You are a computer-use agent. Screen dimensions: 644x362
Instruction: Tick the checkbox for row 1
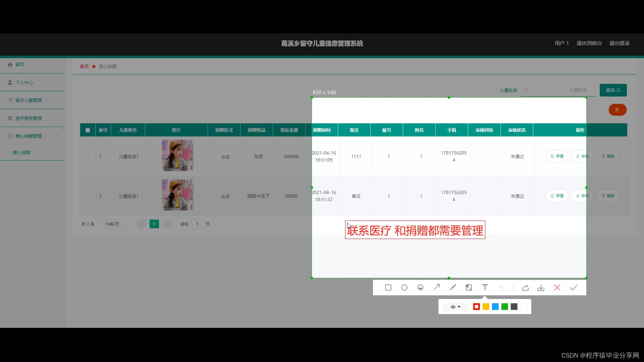click(x=87, y=157)
